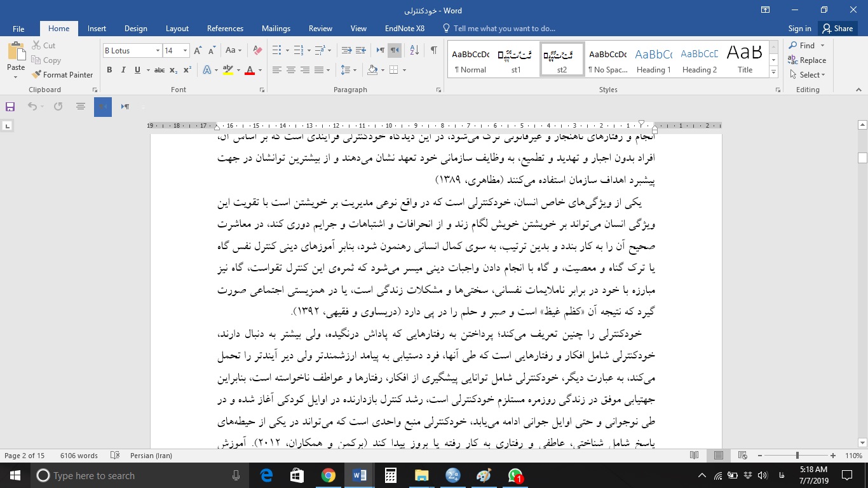Toggle bold formatting on
This screenshot has height=488, width=868.
click(109, 70)
